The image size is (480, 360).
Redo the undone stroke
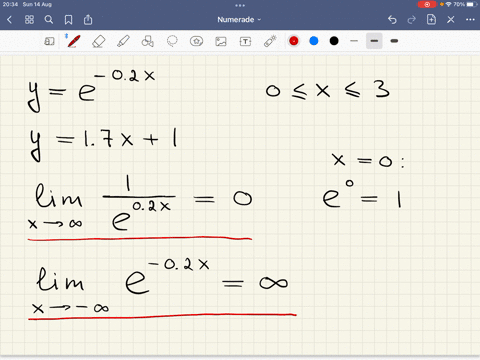412,20
